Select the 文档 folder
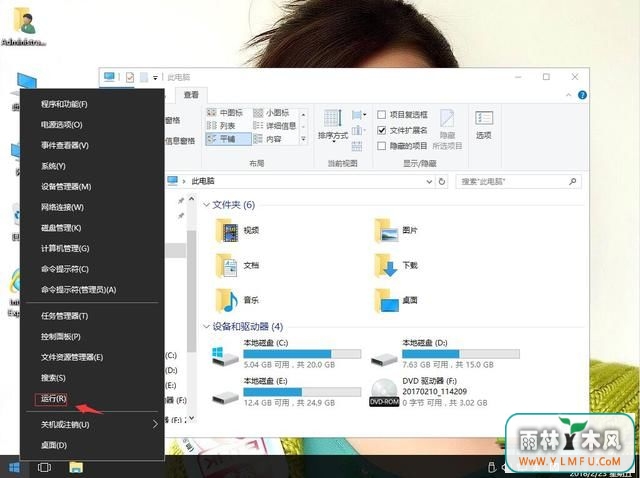 237,265
